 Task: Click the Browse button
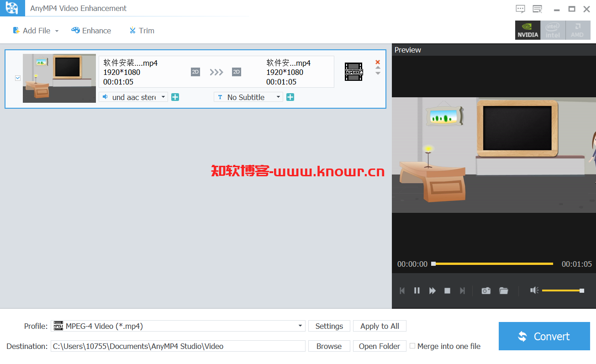pos(329,346)
